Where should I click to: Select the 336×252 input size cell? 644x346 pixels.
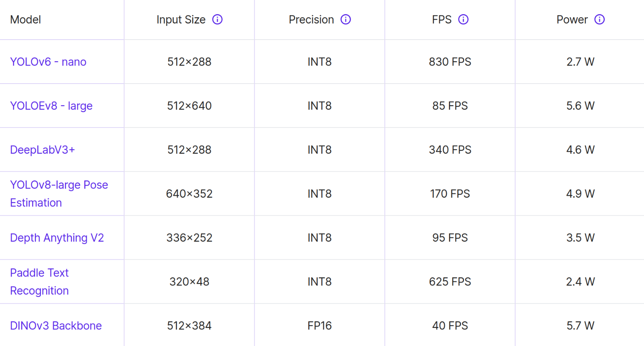[x=189, y=238]
